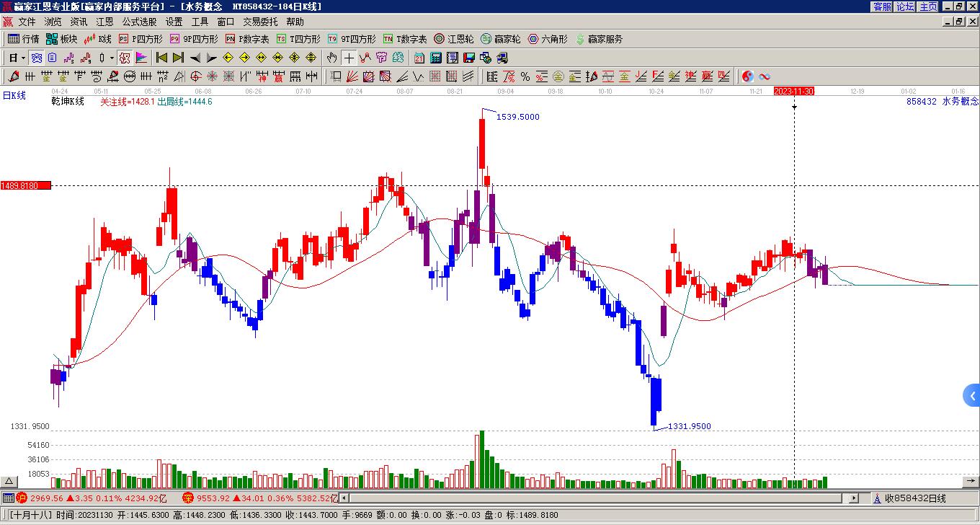Screen dimensions: 980x525
Task: Open the 窗口 menu
Action: tap(226, 22)
